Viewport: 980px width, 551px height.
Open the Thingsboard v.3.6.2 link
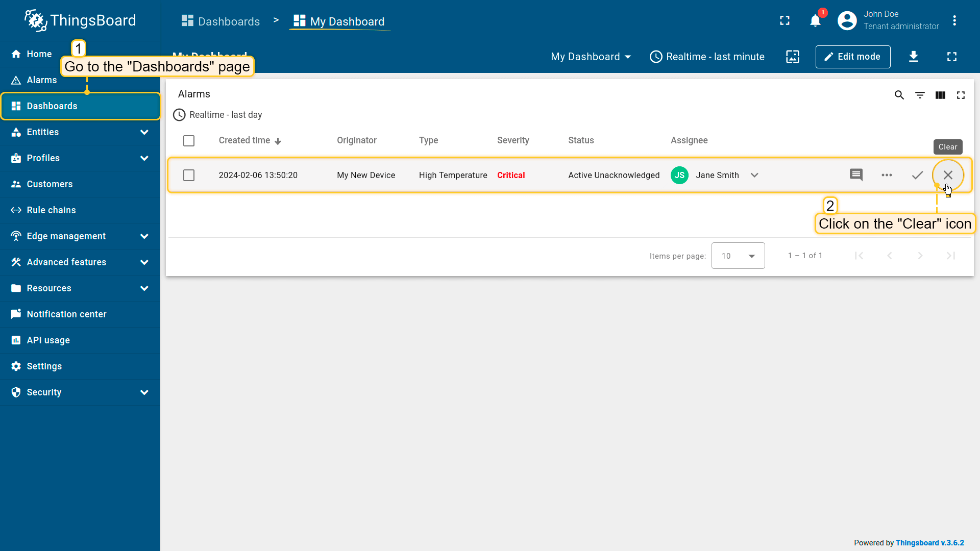click(x=929, y=543)
